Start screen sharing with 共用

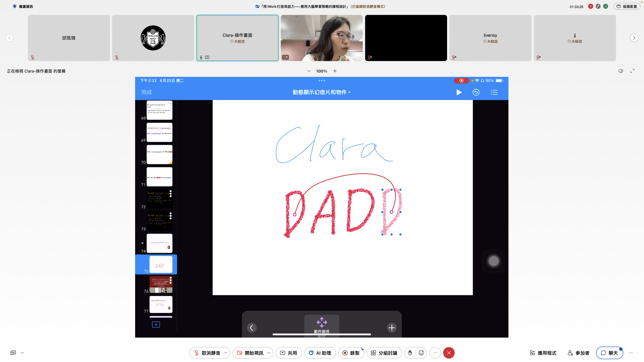pos(289,353)
